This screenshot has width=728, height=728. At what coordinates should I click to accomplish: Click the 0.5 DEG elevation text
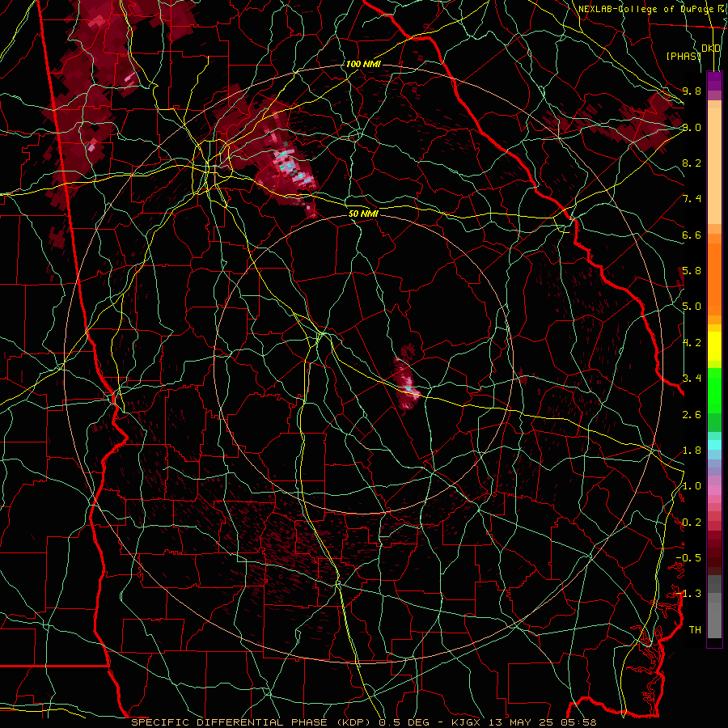click(406, 722)
